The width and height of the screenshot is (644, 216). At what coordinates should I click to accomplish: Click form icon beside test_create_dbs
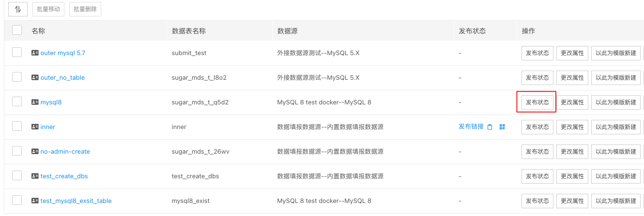tap(35, 176)
